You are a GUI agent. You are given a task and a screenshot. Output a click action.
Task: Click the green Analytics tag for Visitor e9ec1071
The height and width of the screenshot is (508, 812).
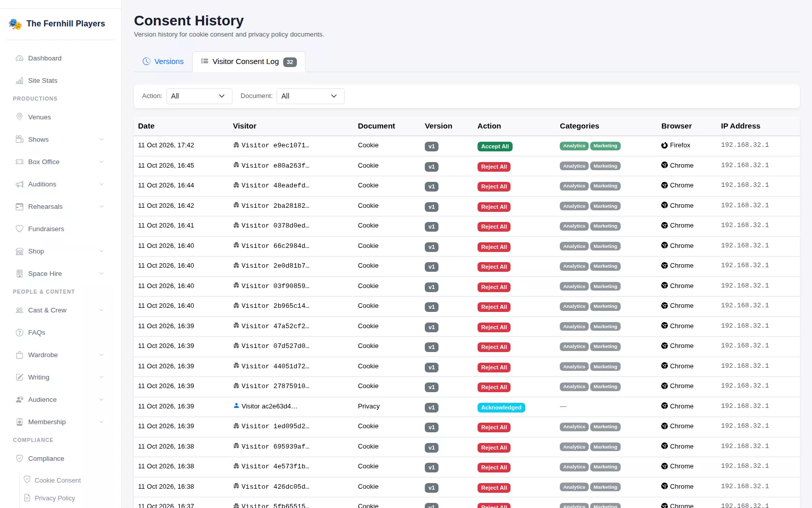pos(574,146)
